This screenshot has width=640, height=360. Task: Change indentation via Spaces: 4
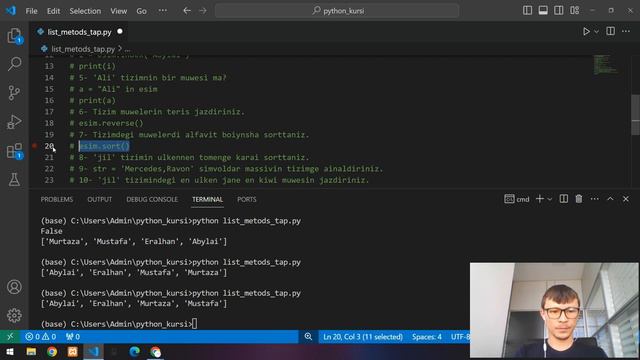tap(427, 337)
